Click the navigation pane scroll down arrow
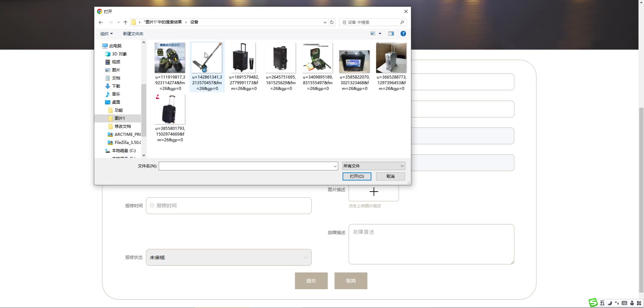The image size is (644, 308). pyautogui.click(x=144, y=155)
